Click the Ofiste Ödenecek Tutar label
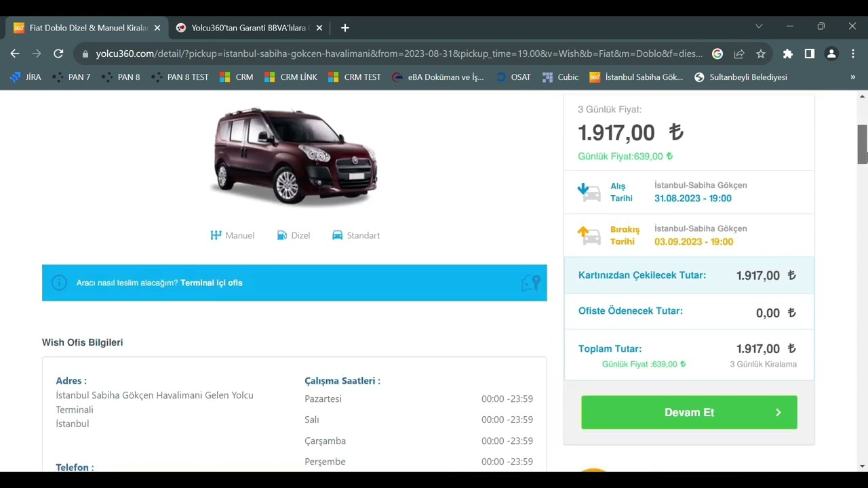 click(631, 311)
